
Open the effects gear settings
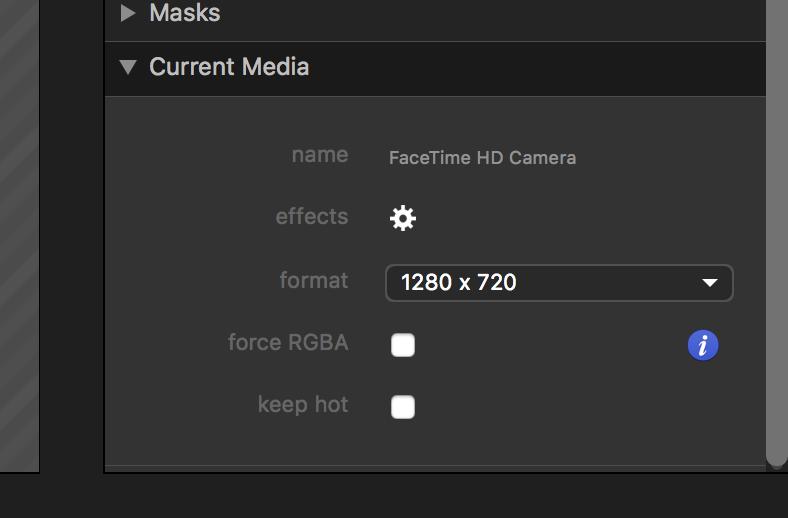coord(403,218)
